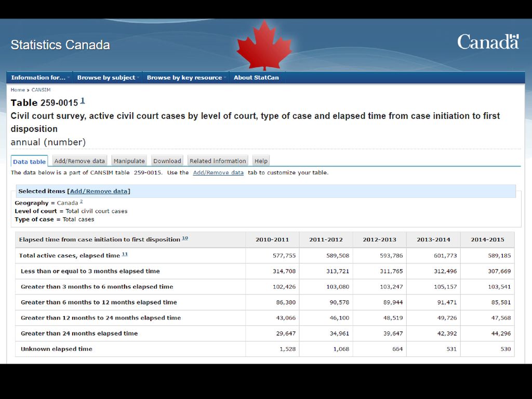Select Greater than 12 months to 24 months row label

point(101,318)
